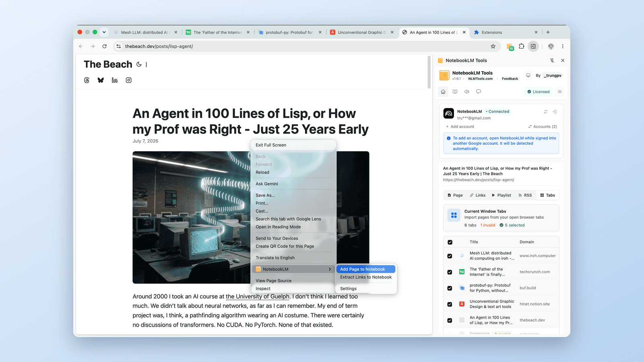Select Exit Full Screen menu item
This screenshot has height=362, width=644.
[x=294, y=145]
